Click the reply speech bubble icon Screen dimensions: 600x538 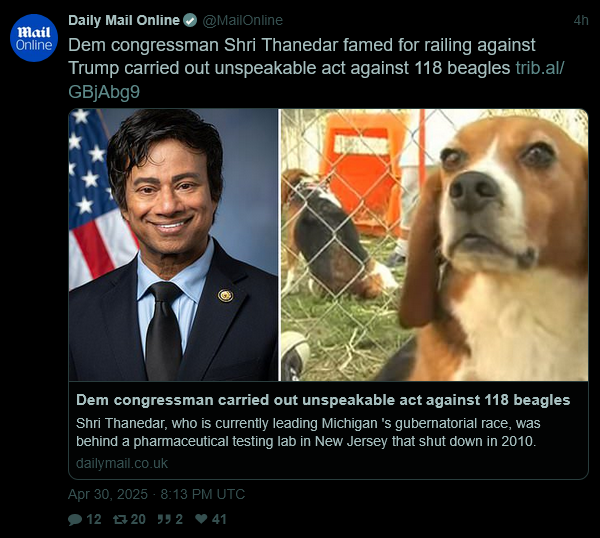(75, 519)
